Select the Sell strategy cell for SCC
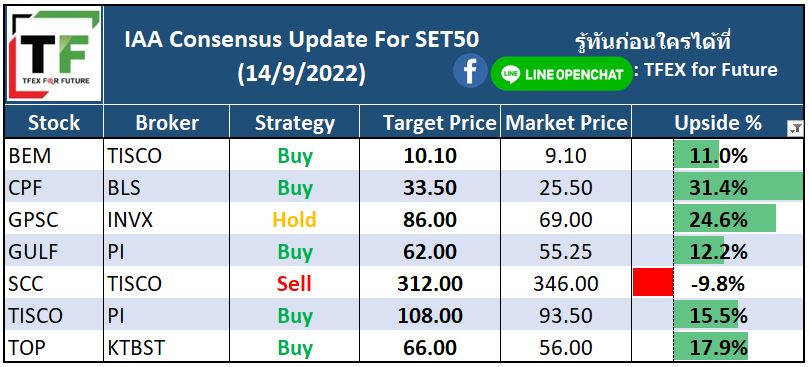Screen dimensions: 809x367 (295, 283)
